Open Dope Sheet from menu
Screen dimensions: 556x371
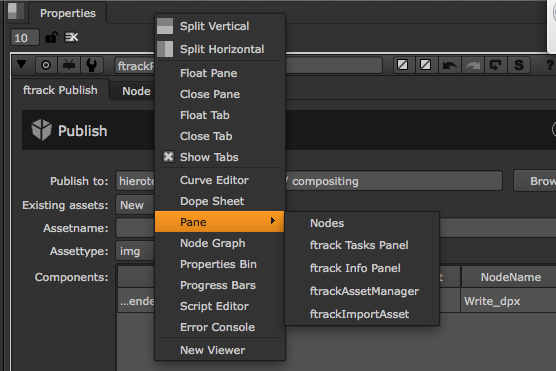point(220,201)
